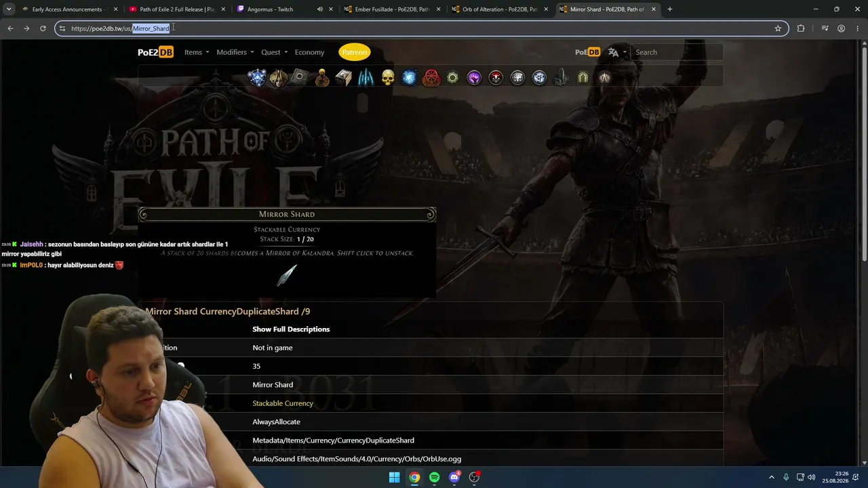Expand the Quest dropdown menu
868x488 pixels.
[x=275, y=52]
